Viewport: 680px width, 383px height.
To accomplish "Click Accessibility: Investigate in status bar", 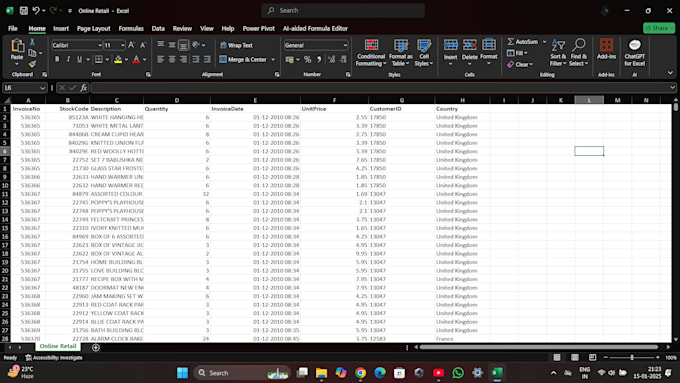I will [x=54, y=358].
